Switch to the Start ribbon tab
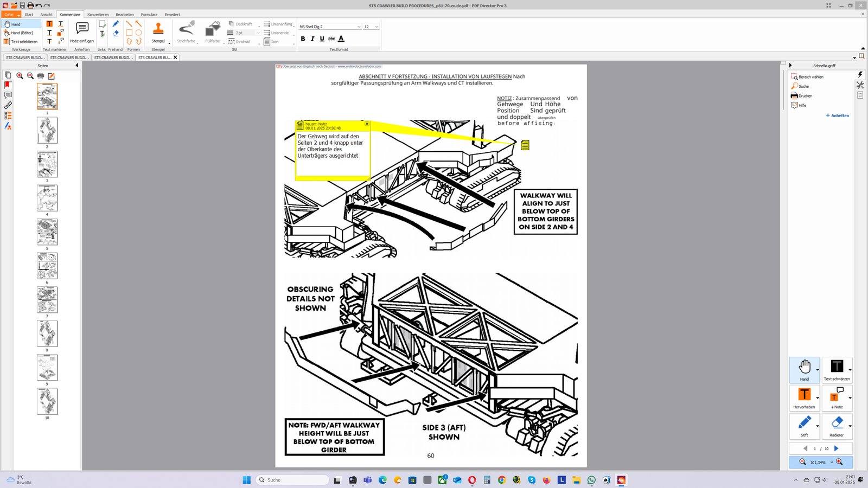 tap(29, 15)
